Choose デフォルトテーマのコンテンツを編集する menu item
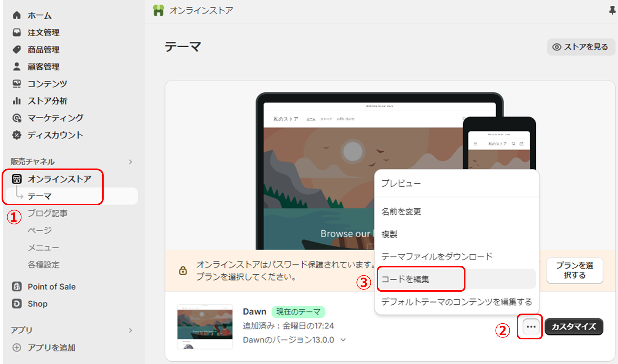The image size is (618, 364). (x=456, y=302)
